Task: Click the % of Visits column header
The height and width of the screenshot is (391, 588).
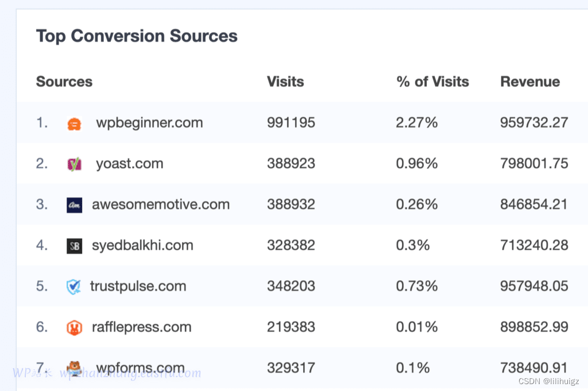Action: pyautogui.click(x=433, y=82)
